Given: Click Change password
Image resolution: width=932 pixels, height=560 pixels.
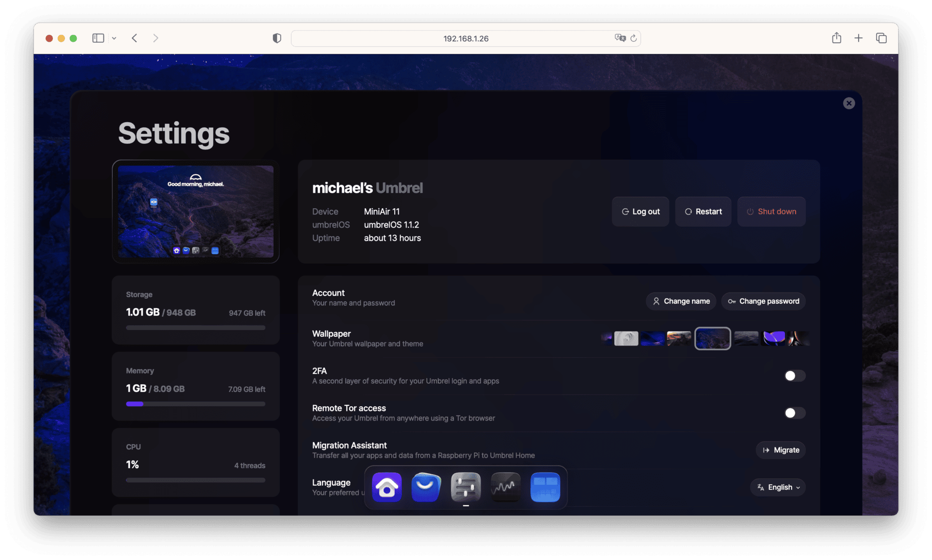Looking at the screenshot, I should pyautogui.click(x=763, y=301).
